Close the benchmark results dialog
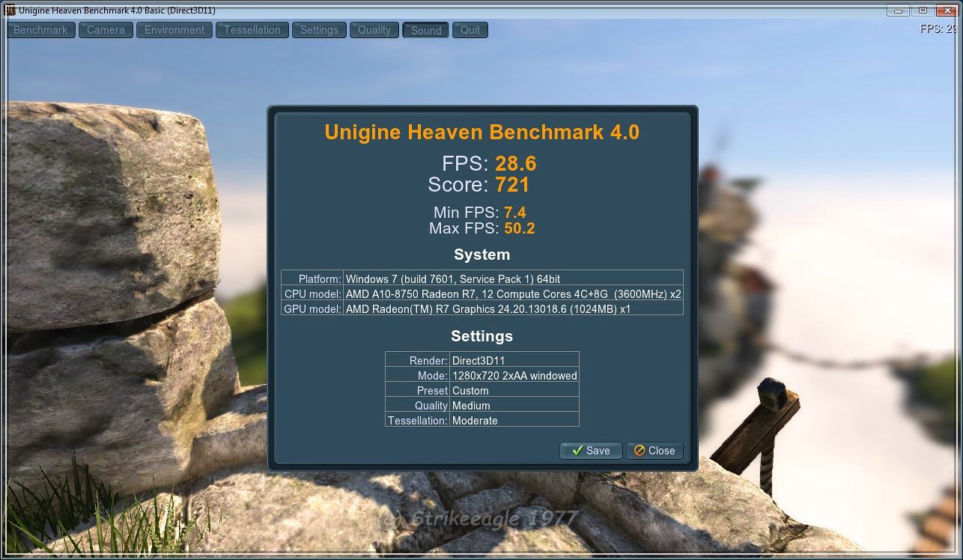The image size is (963, 560). coord(654,451)
